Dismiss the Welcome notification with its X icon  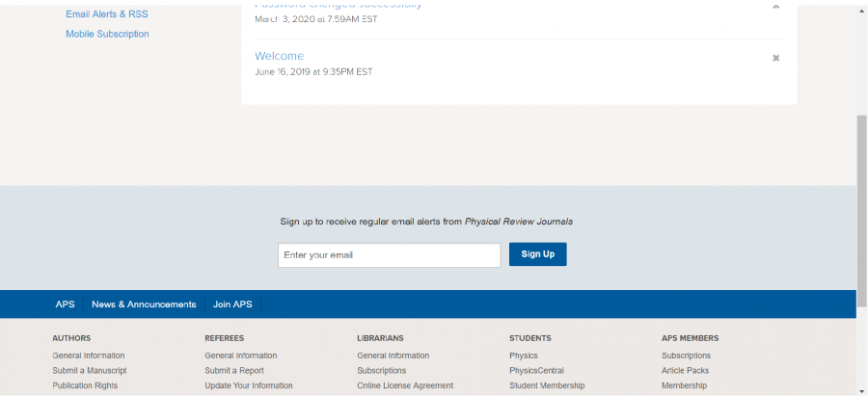775,58
